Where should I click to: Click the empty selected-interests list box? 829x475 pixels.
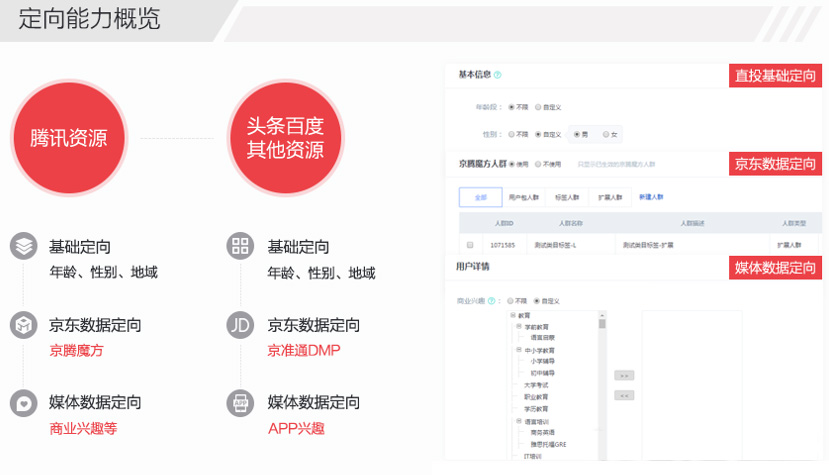pos(692,385)
